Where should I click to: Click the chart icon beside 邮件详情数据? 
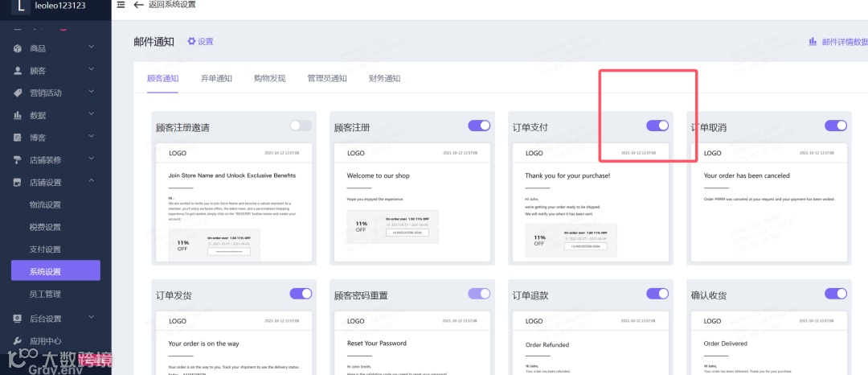[813, 42]
